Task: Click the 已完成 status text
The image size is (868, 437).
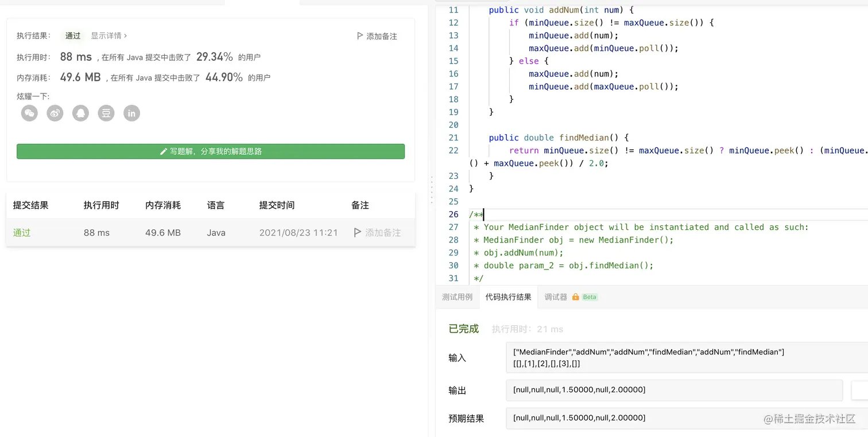Action: tap(463, 329)
